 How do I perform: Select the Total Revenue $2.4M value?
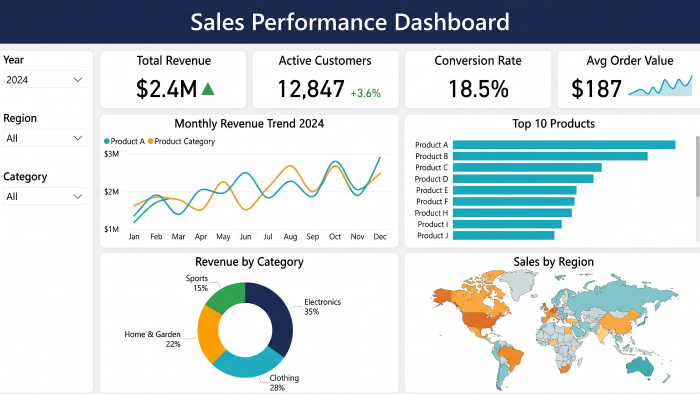tap(167, 88)
